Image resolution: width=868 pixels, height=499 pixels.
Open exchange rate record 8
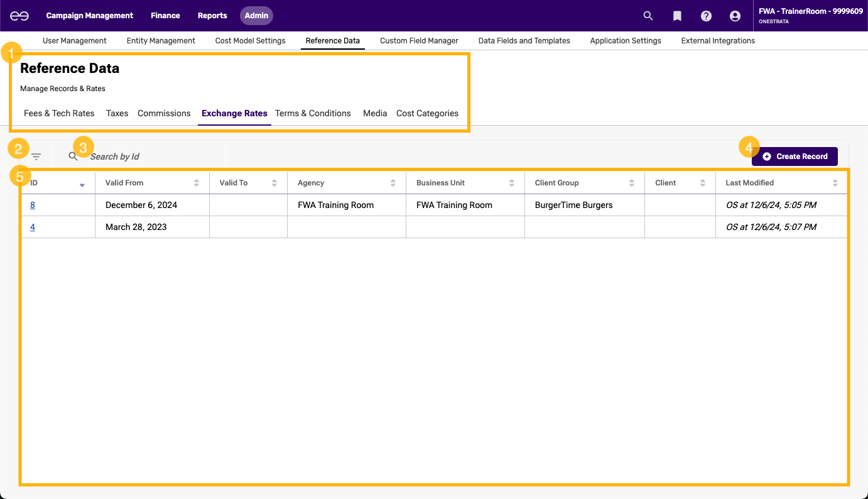pos(33,205)
